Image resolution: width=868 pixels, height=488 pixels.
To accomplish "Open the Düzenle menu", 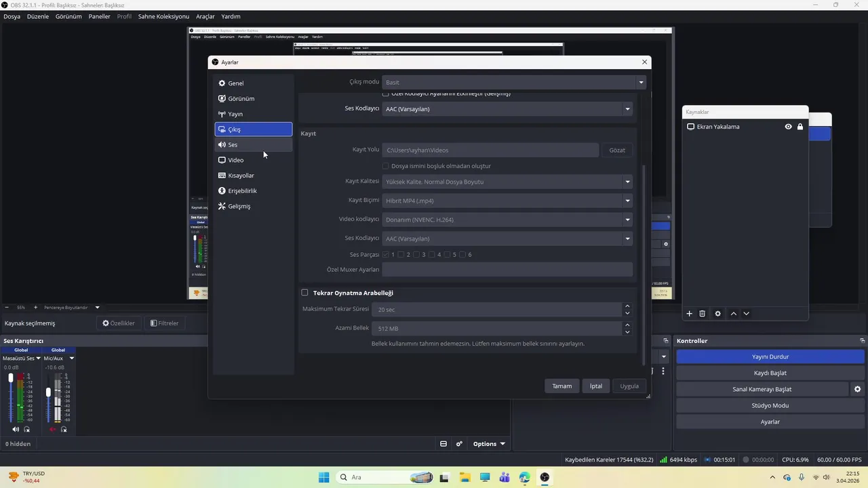I will [x=38, y=16].
